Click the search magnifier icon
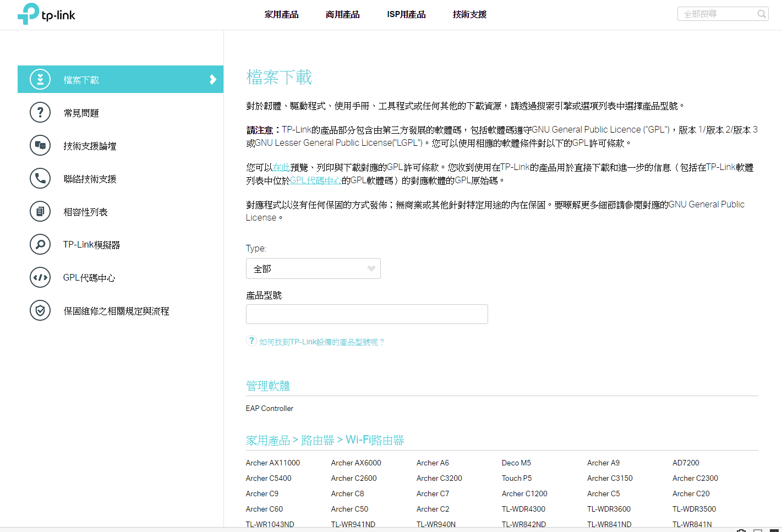 pos(762,14)
